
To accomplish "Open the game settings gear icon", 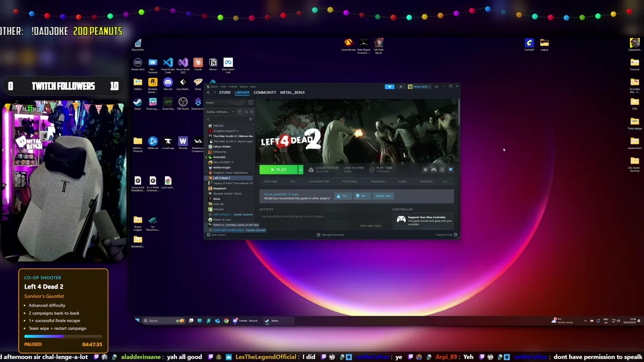I will (x=425, y=170).
